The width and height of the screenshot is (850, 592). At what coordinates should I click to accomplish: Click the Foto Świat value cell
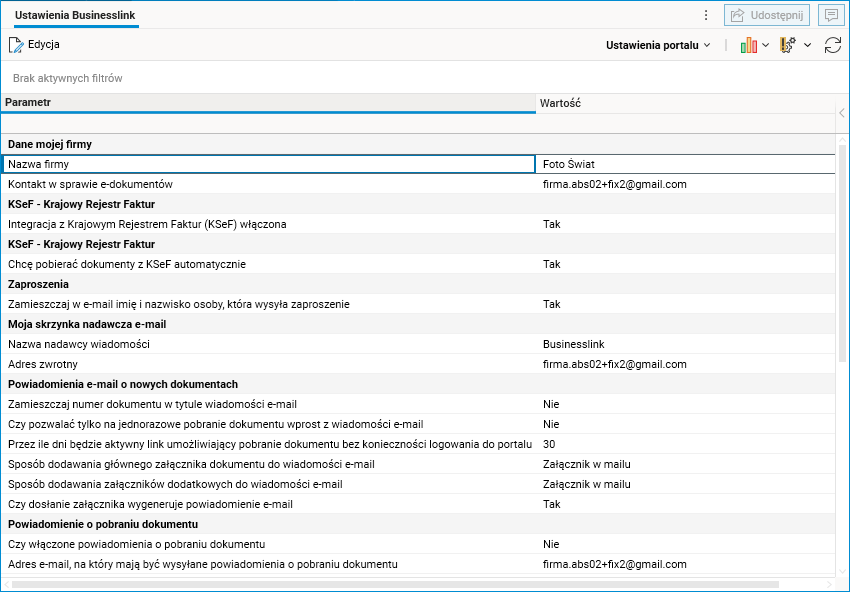(686, 164)
